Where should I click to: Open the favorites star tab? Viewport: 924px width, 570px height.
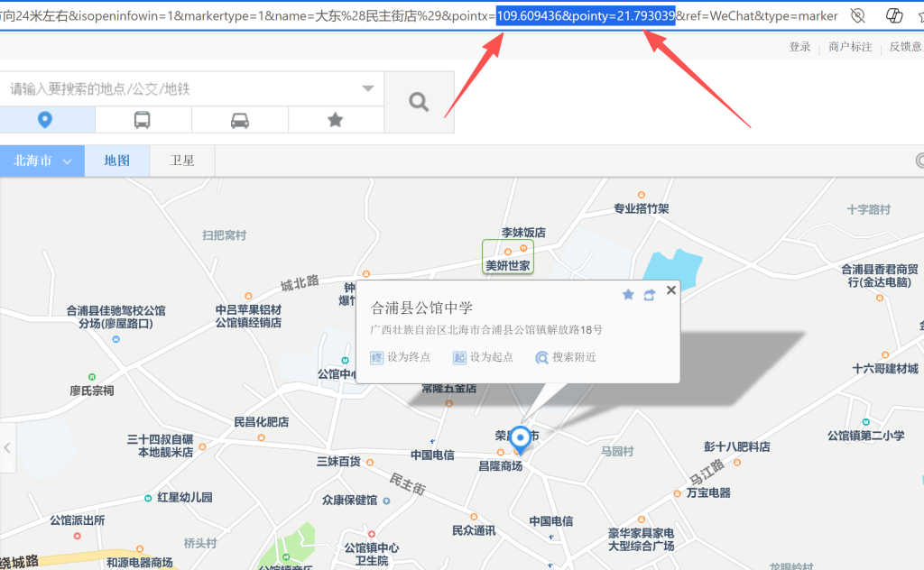[x=336, y=120]
